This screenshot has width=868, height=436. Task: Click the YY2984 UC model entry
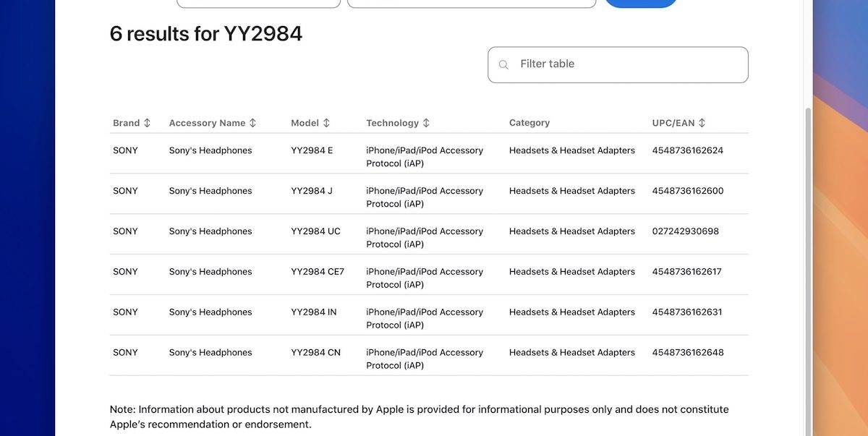[315, 231]
